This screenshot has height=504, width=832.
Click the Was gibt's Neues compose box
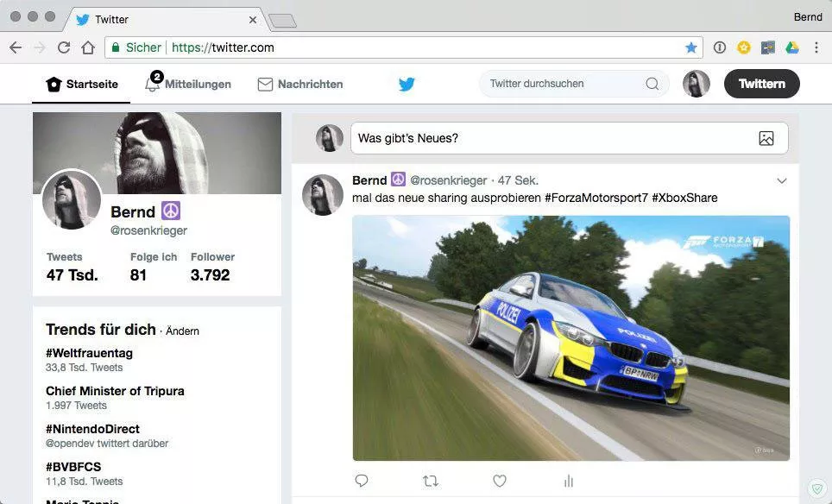click(570, 138)
